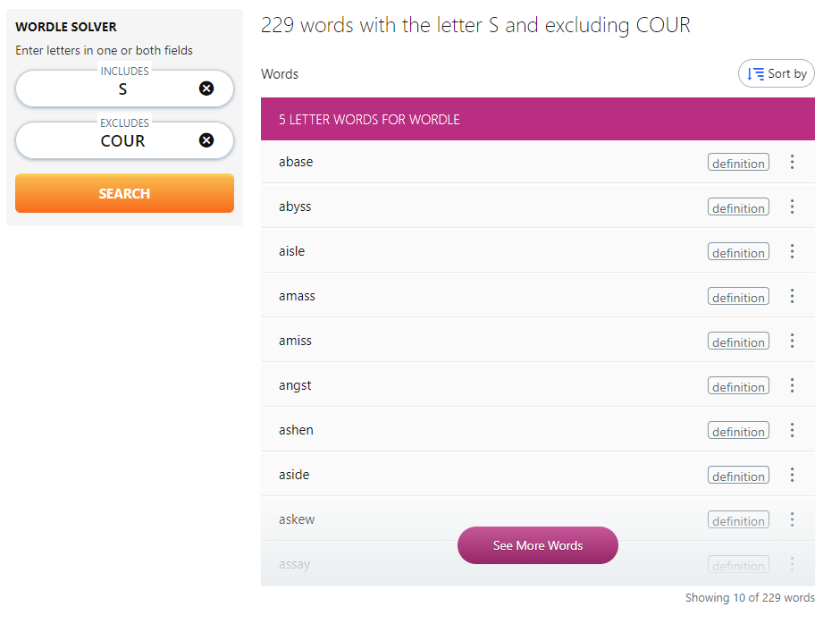Open the three-dot menu for aside
The height and width of the screenshot is (624, 840).
click(x=792, y=475)
